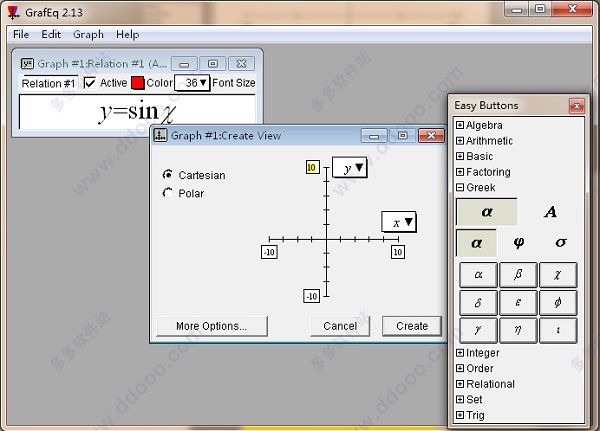600x431 pixels.
Task: Click the Relation window title icon
Action: point(27,63)
